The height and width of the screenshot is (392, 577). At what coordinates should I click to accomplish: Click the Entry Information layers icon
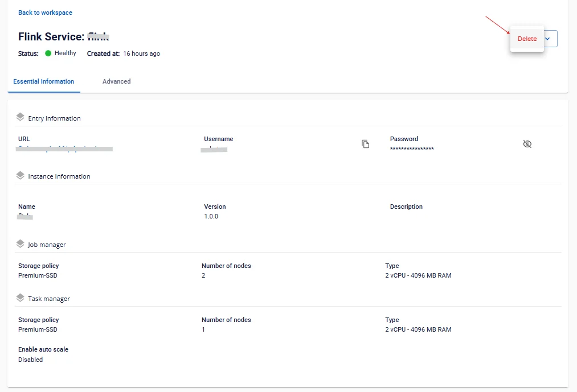tap(21, 117)
